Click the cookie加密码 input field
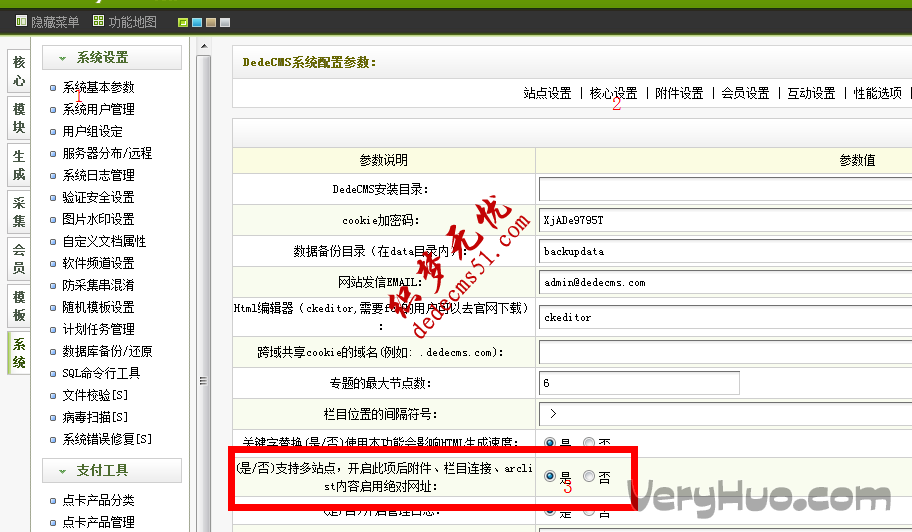 [725, 220]
